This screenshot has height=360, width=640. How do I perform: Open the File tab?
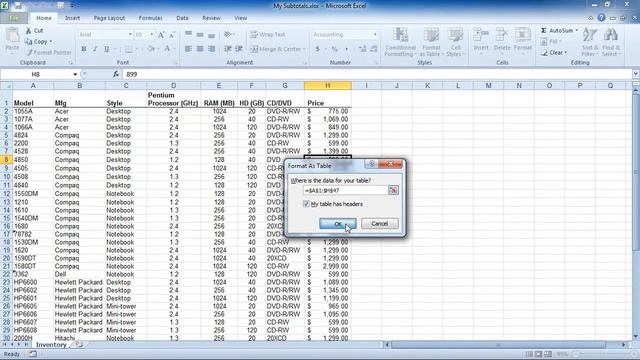[x=14, y=18]
